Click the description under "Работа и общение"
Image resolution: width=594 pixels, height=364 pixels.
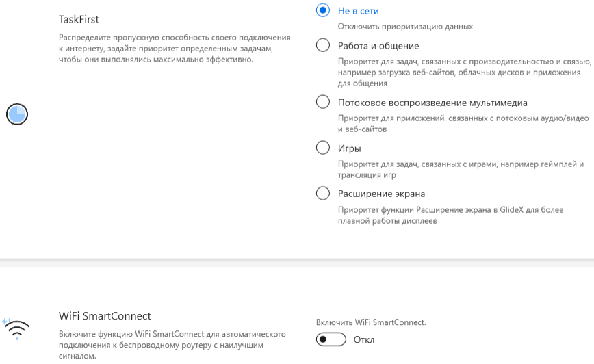[463, 72]
